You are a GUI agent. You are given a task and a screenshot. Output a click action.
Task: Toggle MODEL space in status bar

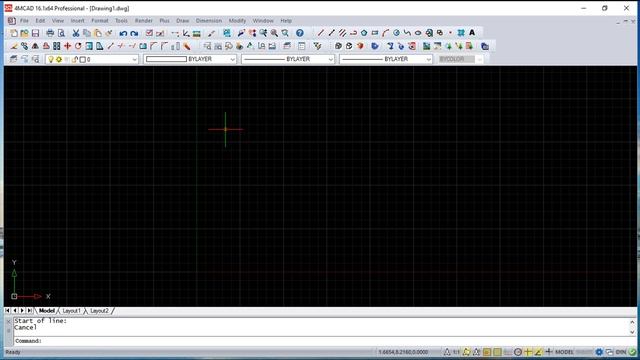tap(564, 352)
